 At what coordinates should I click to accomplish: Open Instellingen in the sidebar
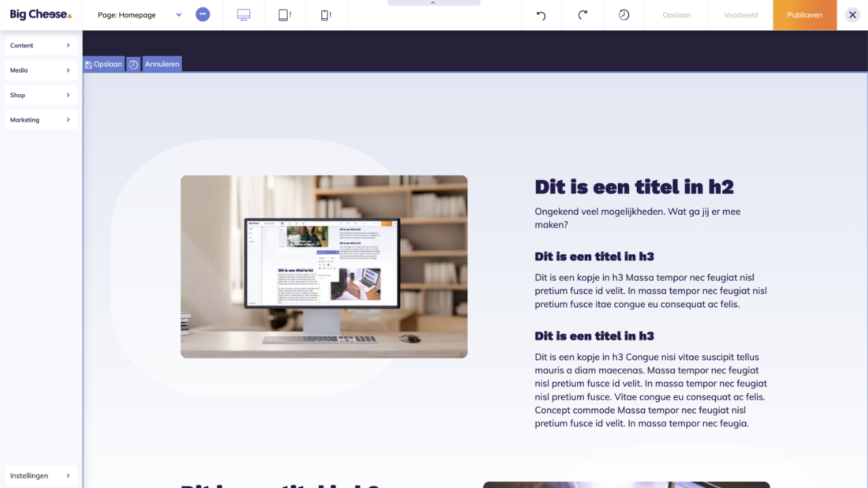41,476
